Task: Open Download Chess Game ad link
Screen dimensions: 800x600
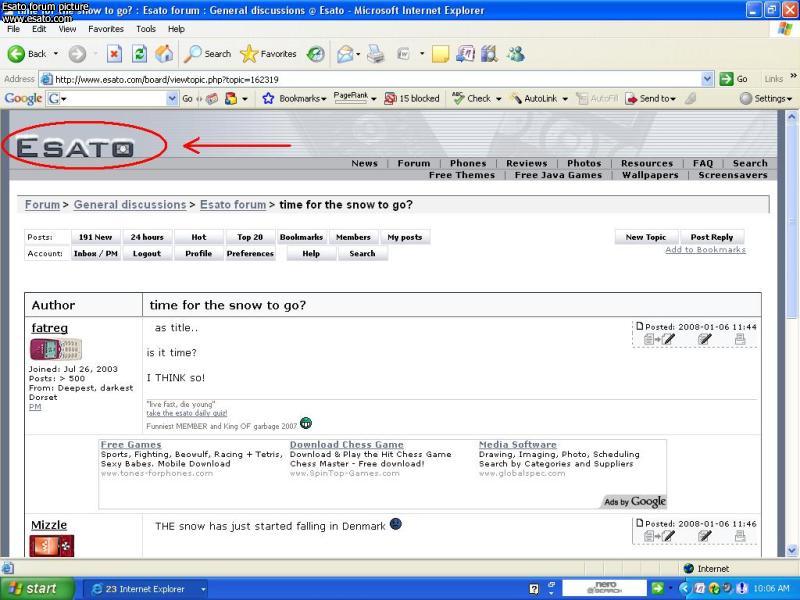Action: (346, 444)
